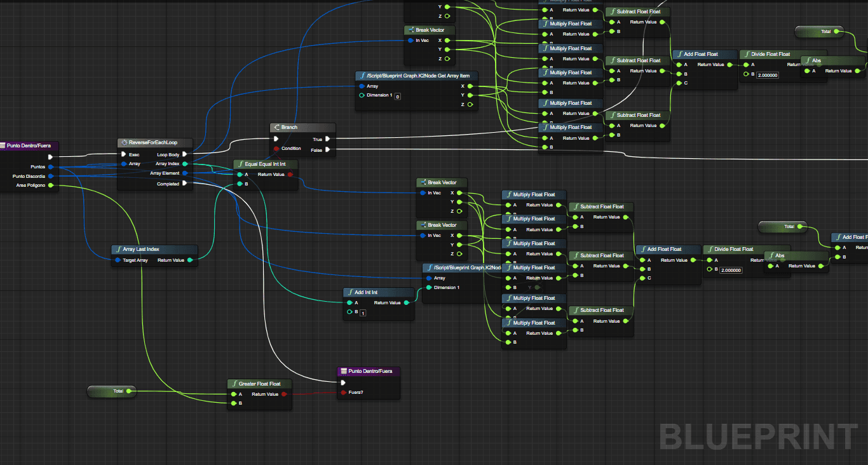Viewport: 868px width, 465px height.
Task: Click the Punto Dentro/Fuera return node icon
Action: pos(343,371)
